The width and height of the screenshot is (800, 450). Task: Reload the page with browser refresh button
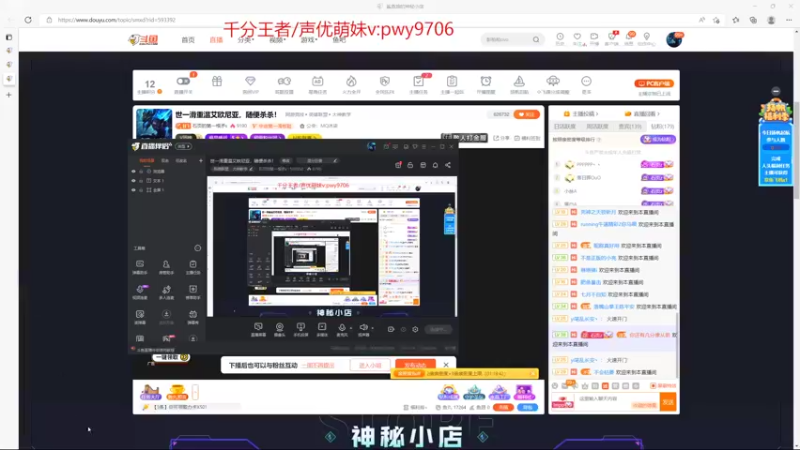tap(28, 20)
